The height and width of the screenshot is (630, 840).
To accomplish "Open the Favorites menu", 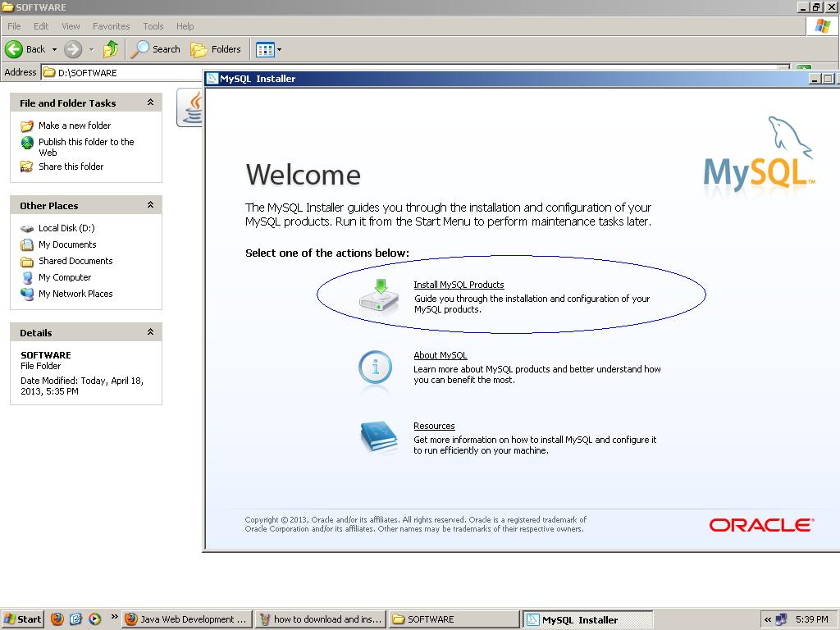I will tap(111, 26).
